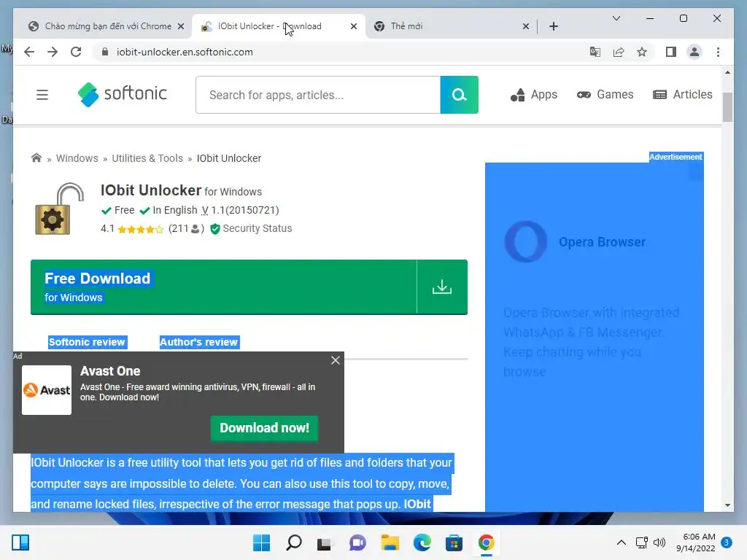Open the Chrome three-dot menu

tap(718, 52)
